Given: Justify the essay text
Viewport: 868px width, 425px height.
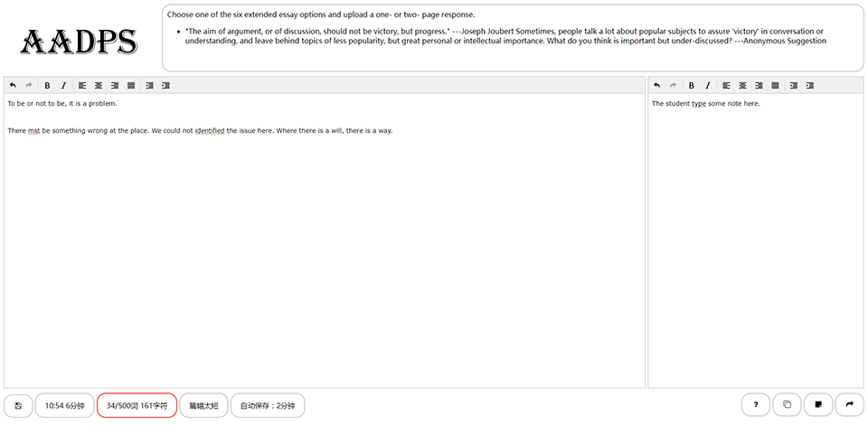Looking at the screenshot, I should (x=131, y=86).
